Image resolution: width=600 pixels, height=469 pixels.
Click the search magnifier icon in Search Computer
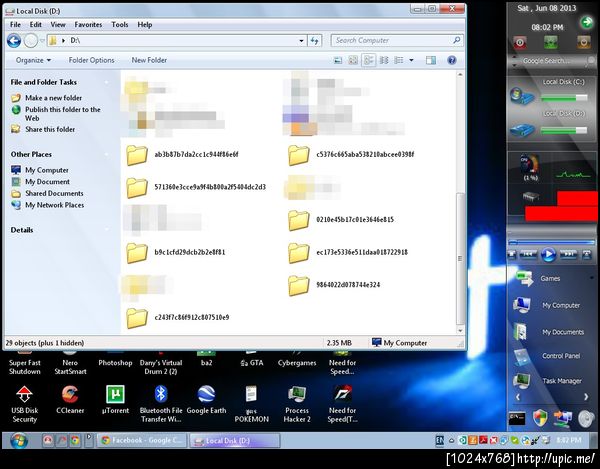click(457, 40)
